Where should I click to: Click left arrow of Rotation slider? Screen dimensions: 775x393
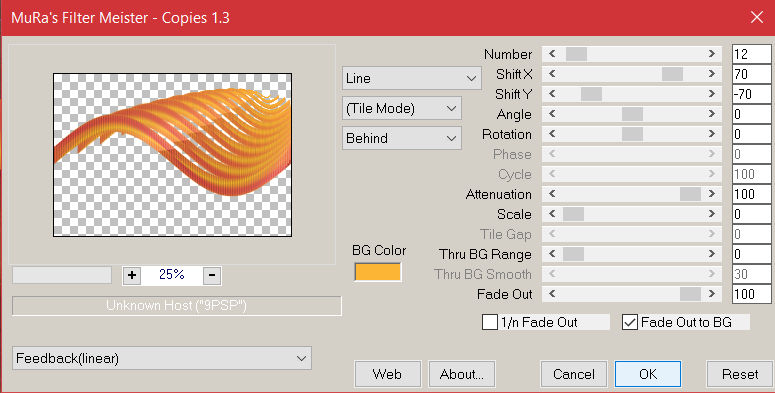tap(552, 134)
